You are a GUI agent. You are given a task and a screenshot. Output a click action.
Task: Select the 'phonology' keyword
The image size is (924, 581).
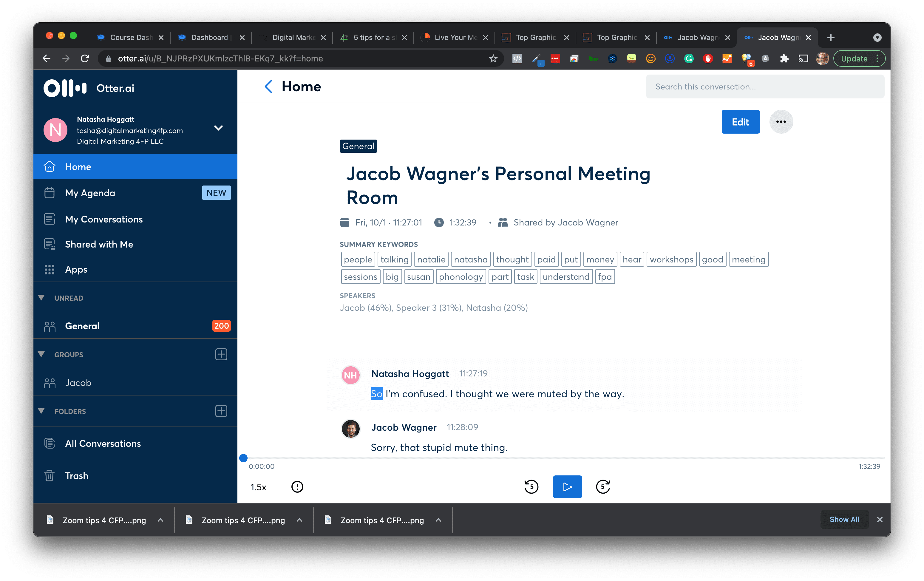[461, 277]
